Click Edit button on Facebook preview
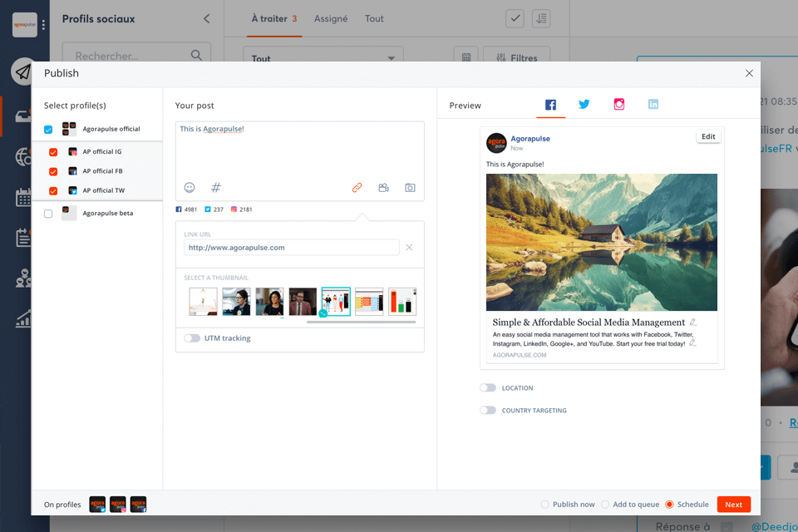The height and width of the screenshot is (532, 798). pos(708,136)
